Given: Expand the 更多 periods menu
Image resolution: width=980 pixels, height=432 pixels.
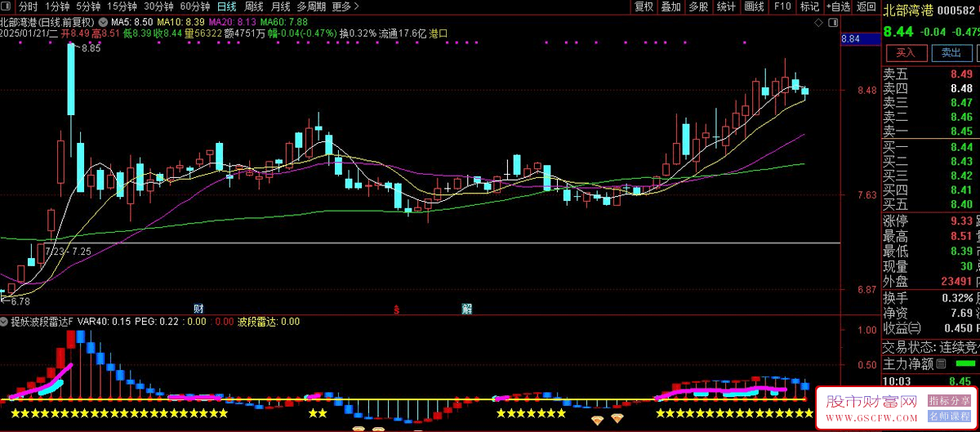Looking at the screenshot, I should click(x=346, y=7).
